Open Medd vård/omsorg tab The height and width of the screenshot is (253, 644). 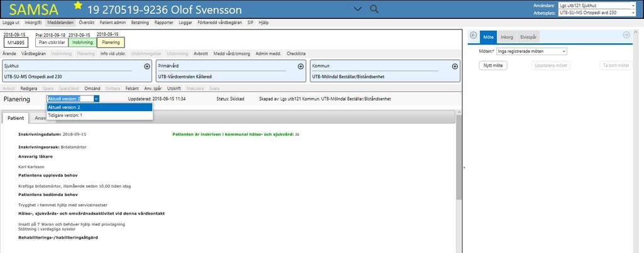point(232,54)
